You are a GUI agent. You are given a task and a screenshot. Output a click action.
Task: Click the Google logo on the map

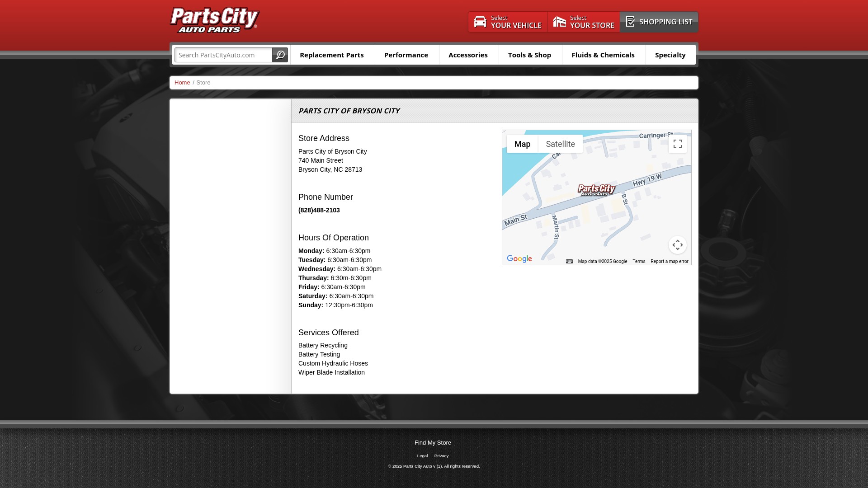pos(519,259)
